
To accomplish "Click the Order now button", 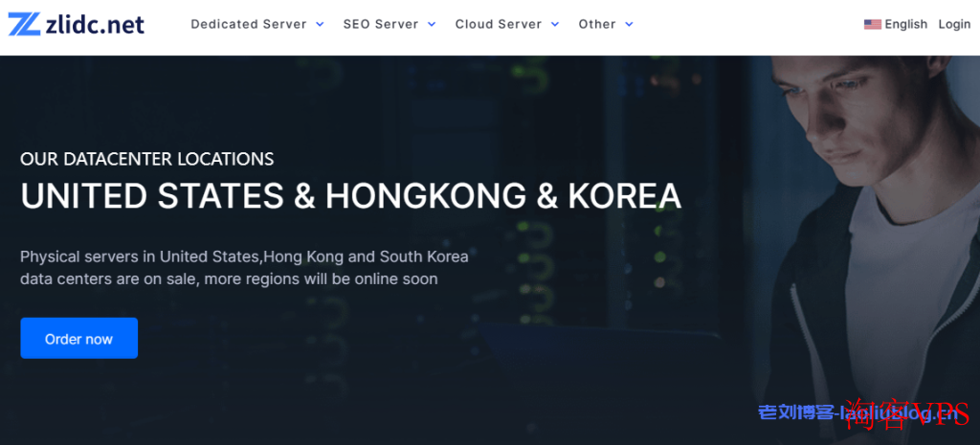I will (x=78, y=338).
